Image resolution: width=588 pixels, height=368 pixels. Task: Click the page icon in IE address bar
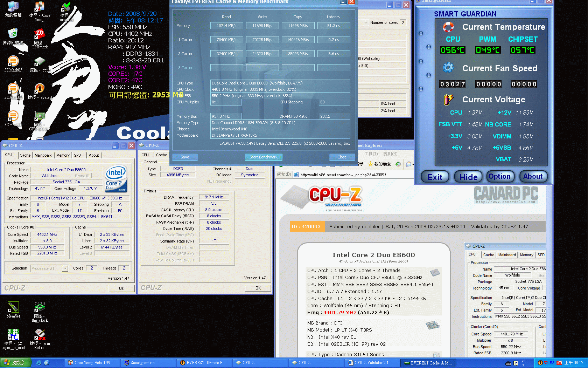click(296, 175)
